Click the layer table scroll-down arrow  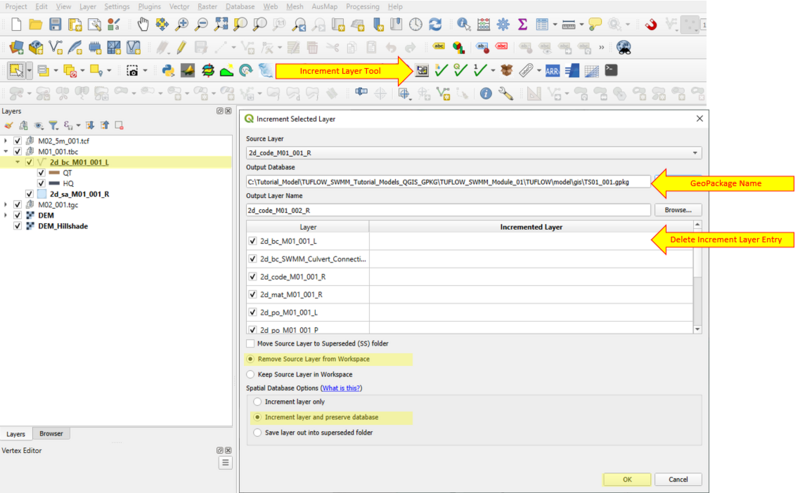(697, 330)
